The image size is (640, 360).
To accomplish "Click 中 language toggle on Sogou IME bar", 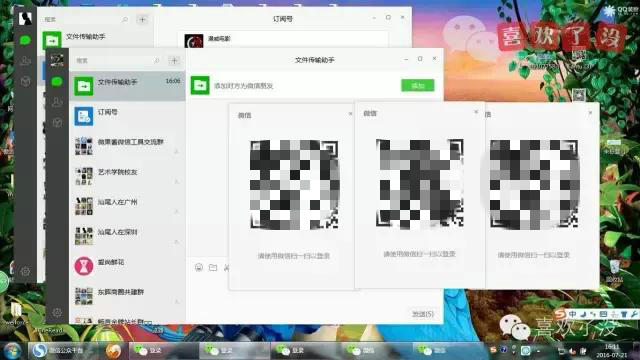I will (572, 314).
